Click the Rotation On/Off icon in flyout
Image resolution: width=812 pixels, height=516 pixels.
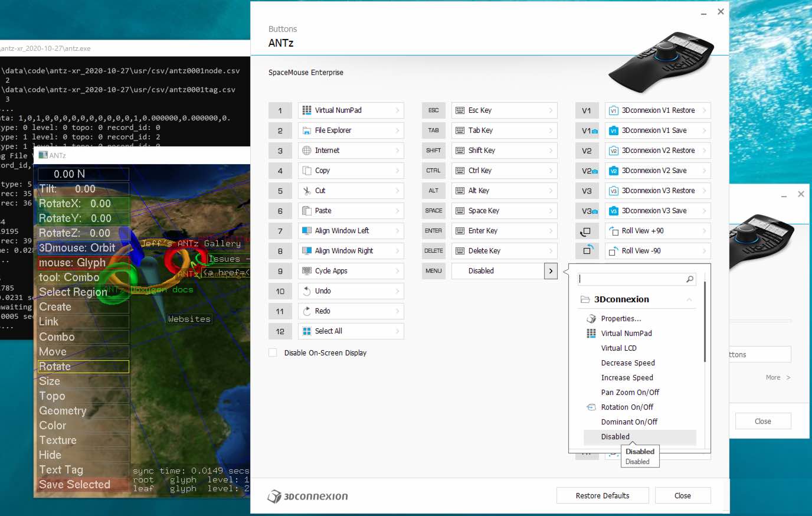click(591, 407)
